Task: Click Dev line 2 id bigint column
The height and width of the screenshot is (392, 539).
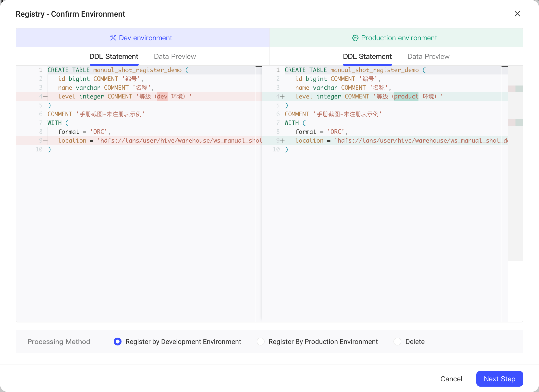Action: 101,79
